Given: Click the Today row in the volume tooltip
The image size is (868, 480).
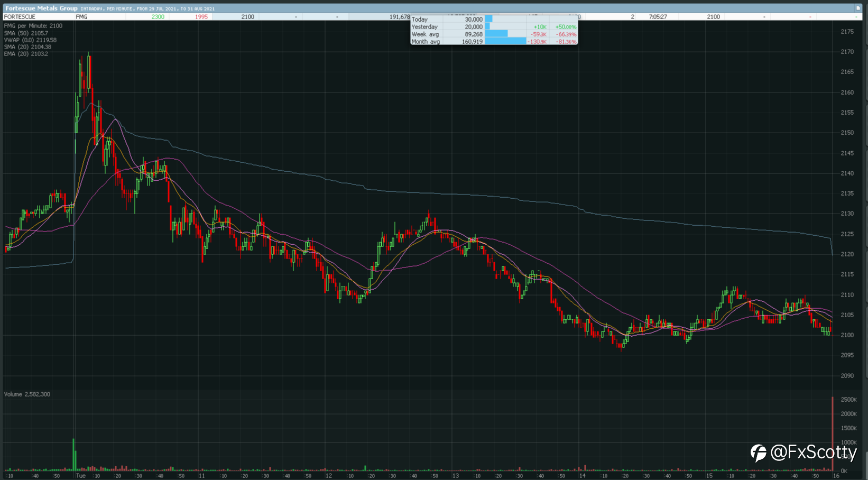Looking at the screenshot, I should click(494, 20).
